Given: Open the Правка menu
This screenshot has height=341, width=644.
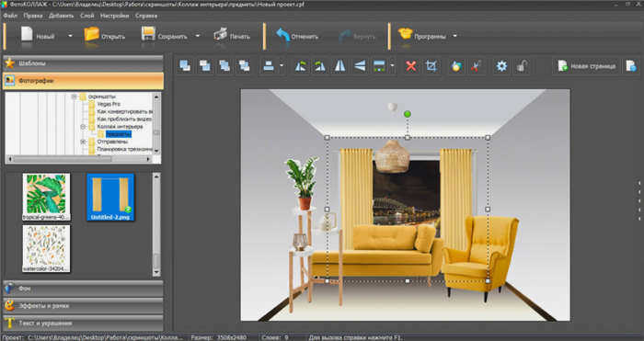Looking at the screenshot, I should tap(33, 16).
